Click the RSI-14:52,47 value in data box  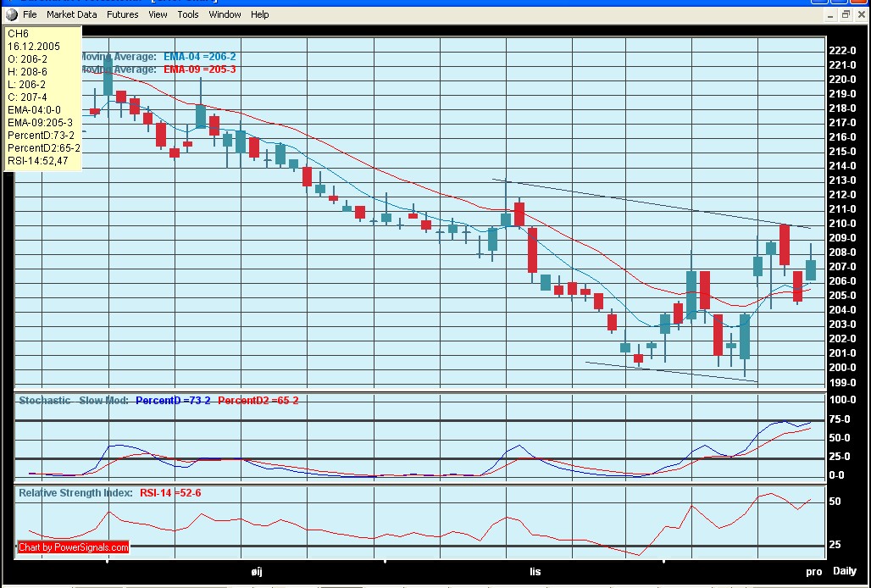38,161
